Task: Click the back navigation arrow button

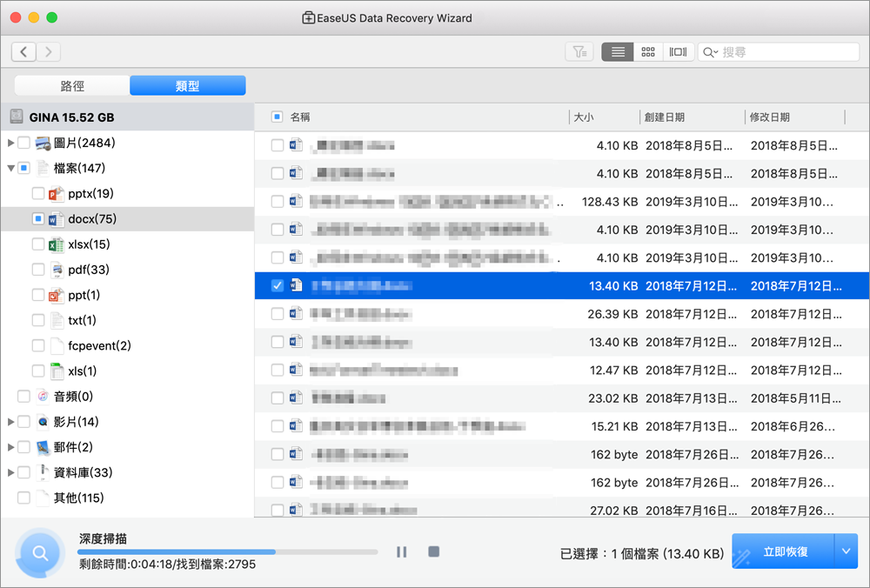Action: (23, 51)
